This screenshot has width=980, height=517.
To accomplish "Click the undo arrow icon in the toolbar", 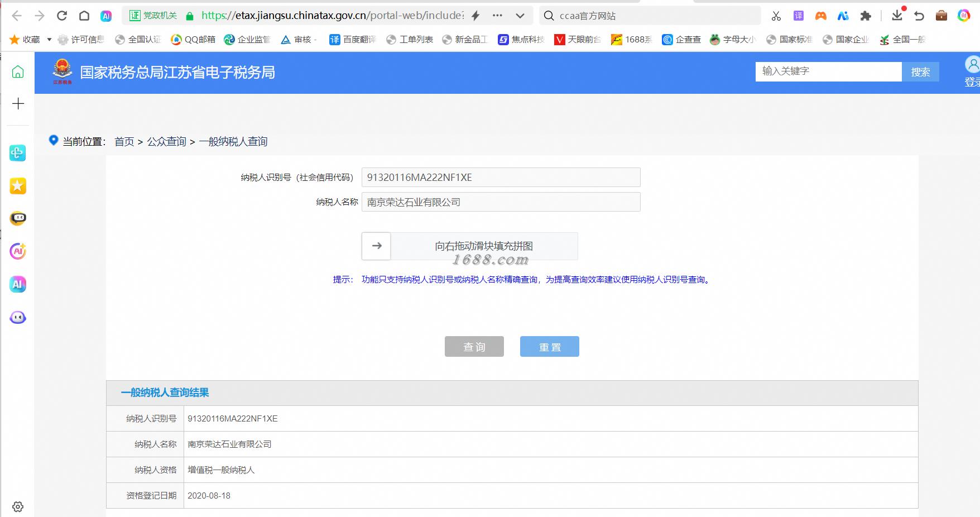I will click(919, 16).
